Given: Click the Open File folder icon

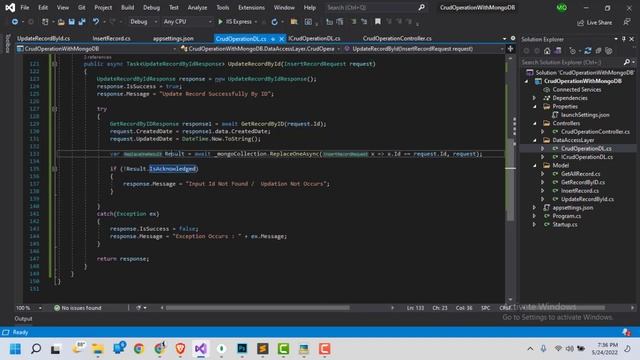Looking at the screenshot, I should [x=61, y=22].
